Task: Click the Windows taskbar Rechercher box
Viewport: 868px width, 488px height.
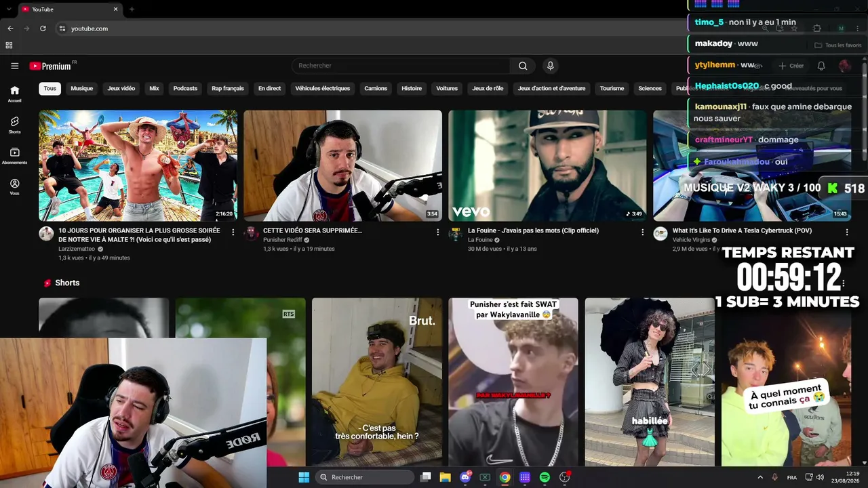Action: point(366,477)
